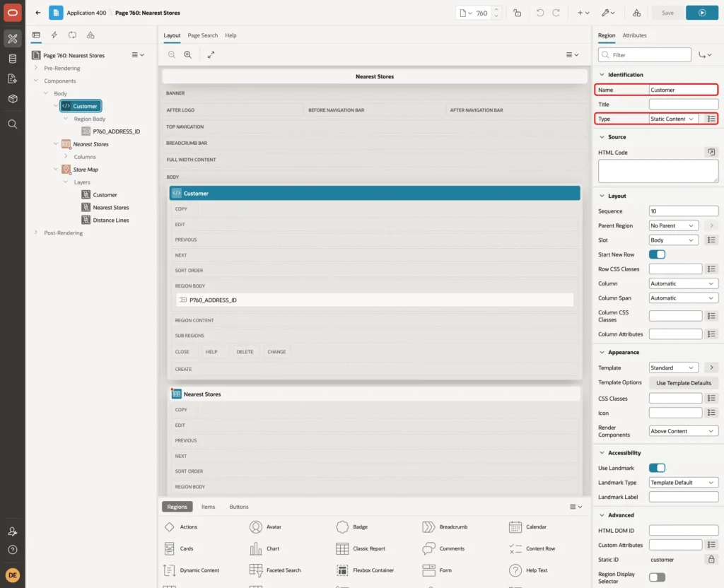
Task: Click the Name field containing Customer
Action: (x=684, y=90)
